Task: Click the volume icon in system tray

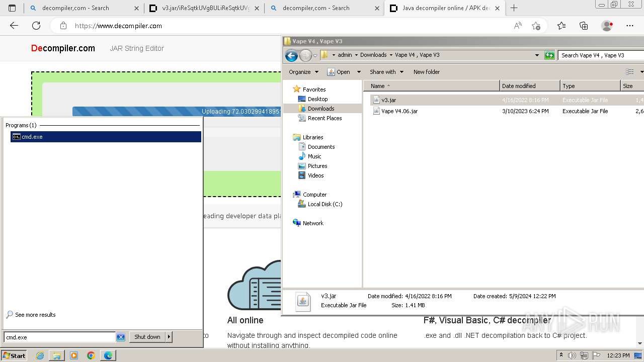Action: pyautogui.click(x=572, y=356)
